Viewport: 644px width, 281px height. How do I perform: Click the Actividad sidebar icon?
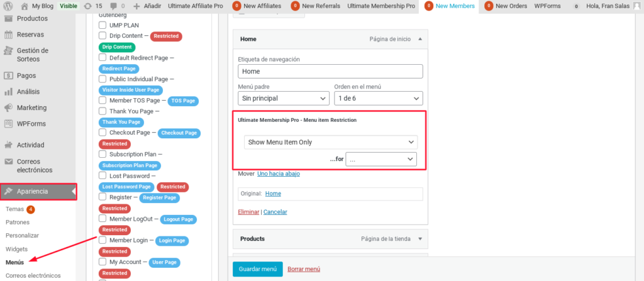tap(8, 145)
